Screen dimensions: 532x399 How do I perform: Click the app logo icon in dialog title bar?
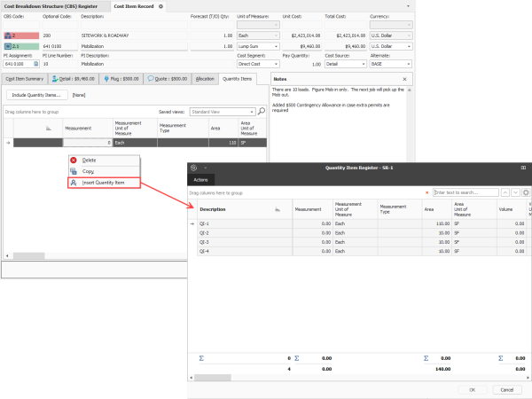click(194, 167)
